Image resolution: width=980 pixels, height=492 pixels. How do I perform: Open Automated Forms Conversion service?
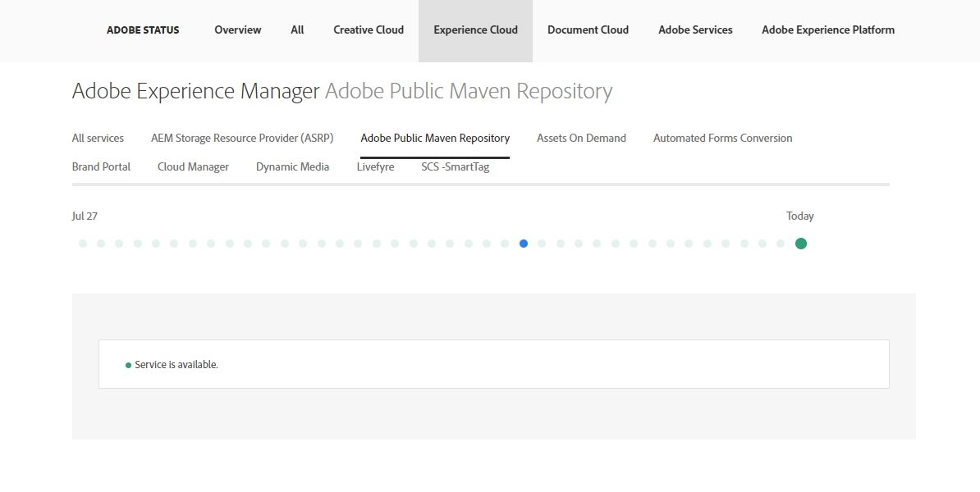[722, 138]
